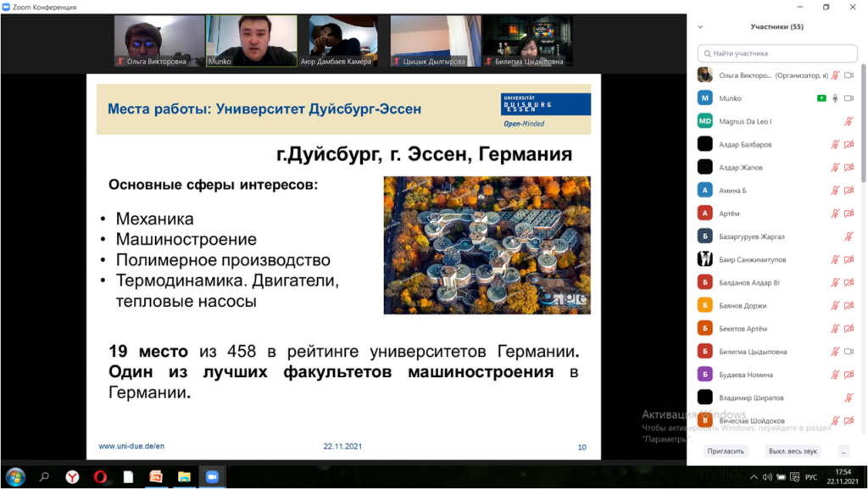Click the Zoom icon in taskbar
This screenshot has height=489, width=868.
[x=212, y=477]
